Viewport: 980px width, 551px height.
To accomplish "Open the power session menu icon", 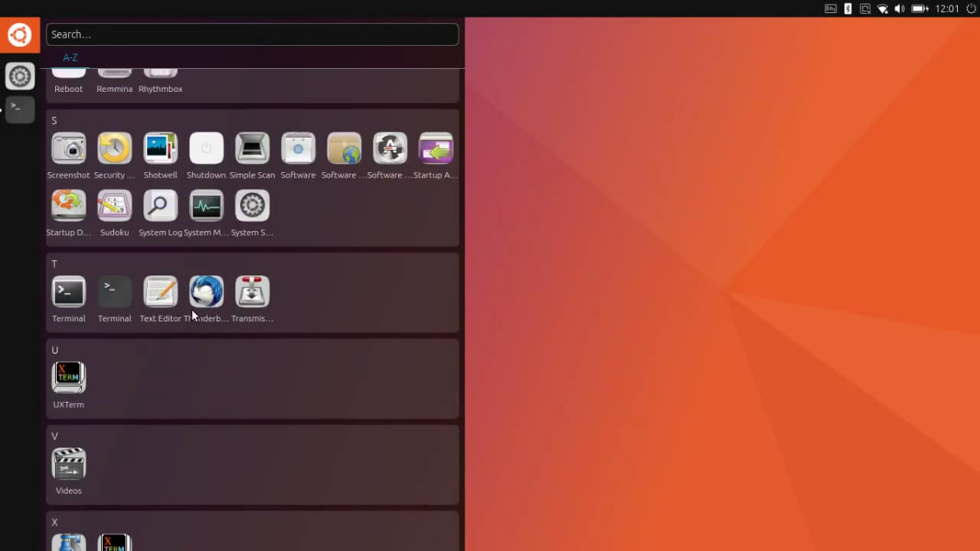I will click(x=972, y=8).
